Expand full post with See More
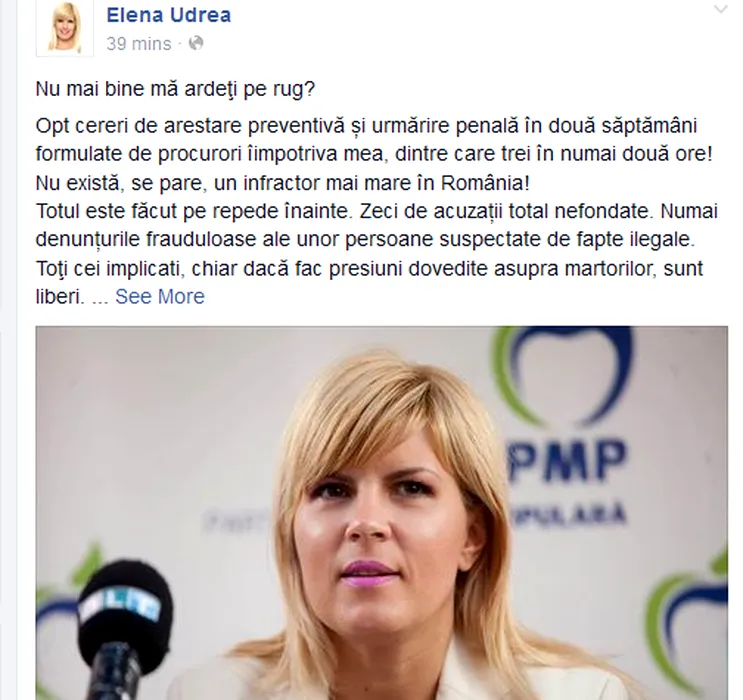The image size is (743, 700). click(x=160, y=297)
